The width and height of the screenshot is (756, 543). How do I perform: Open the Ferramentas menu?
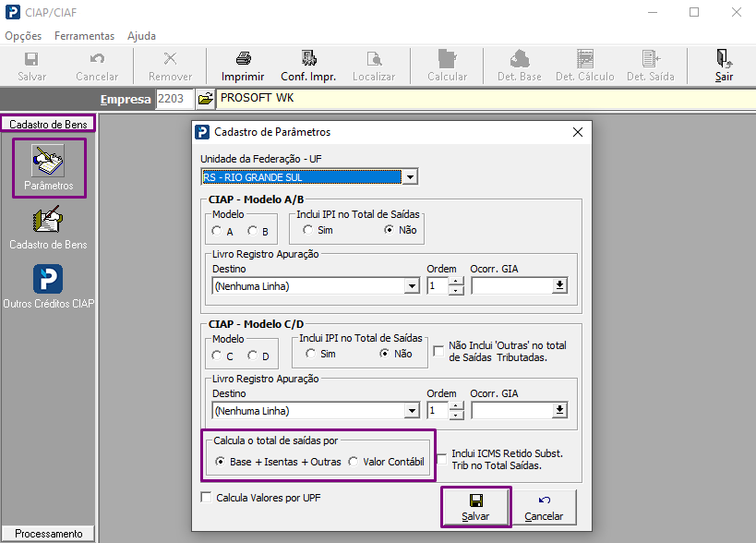(x=84, y=36)
